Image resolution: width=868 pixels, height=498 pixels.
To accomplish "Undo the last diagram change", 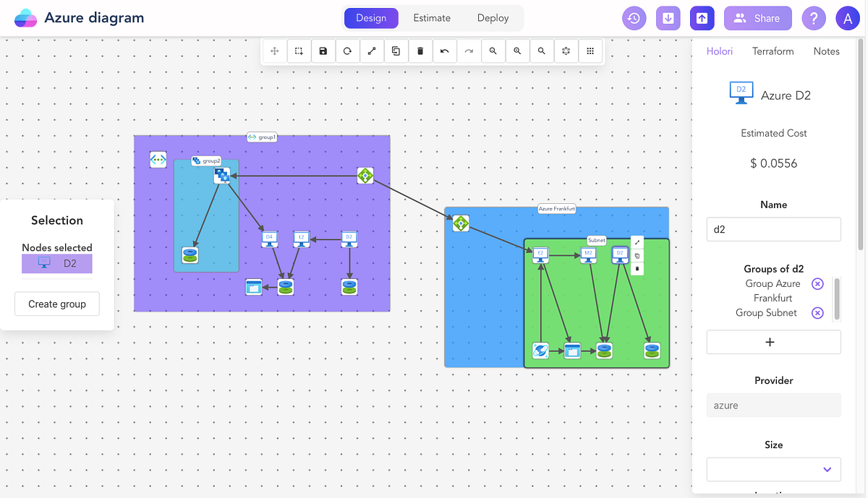I will [444, 51].
